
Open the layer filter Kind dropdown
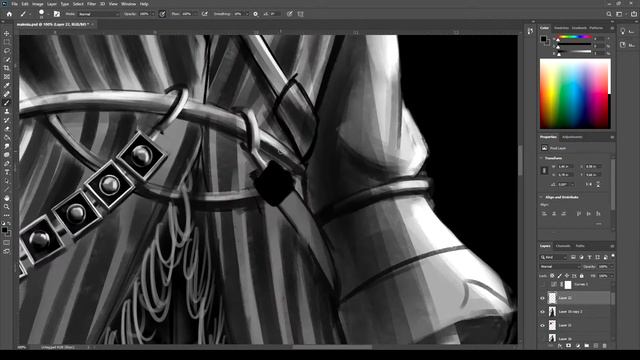coord(554,257)
